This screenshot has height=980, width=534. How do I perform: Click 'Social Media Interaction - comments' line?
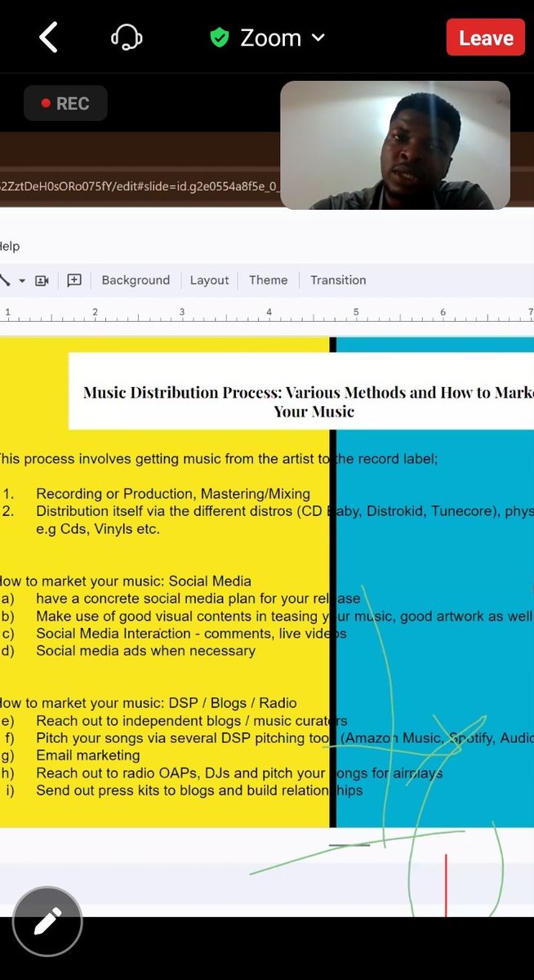tap(191, 634)
